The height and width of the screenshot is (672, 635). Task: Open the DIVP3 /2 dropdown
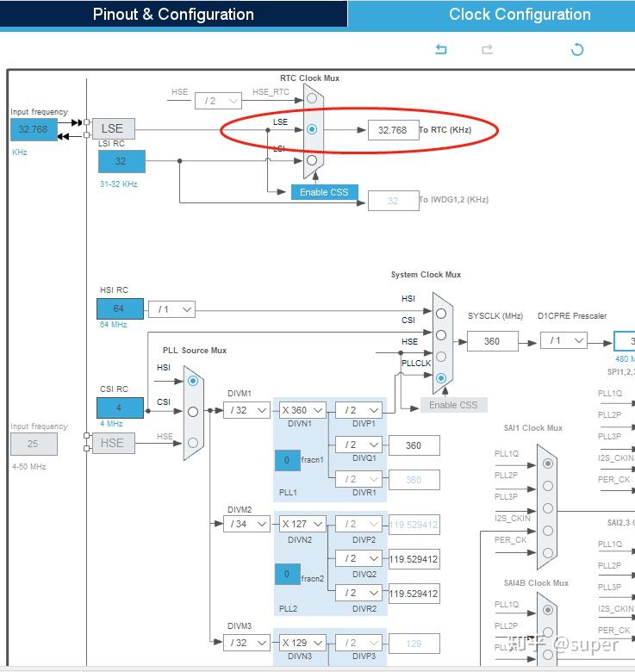[358, 643]
